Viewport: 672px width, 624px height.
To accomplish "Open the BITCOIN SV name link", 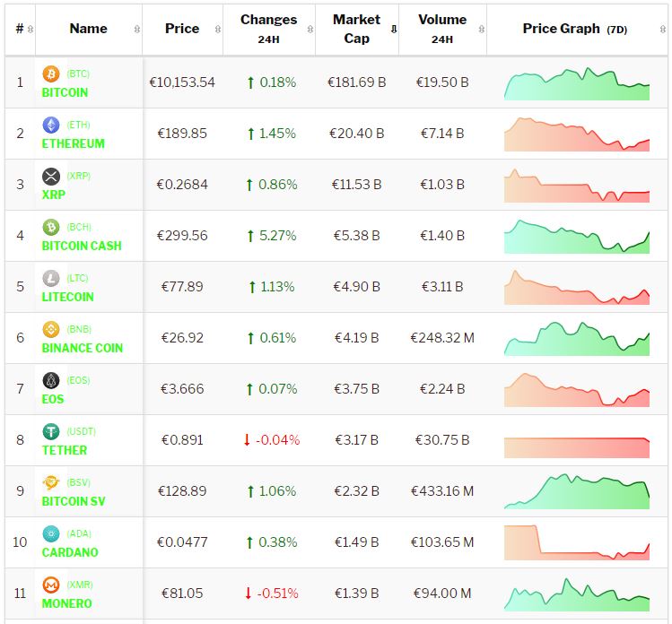I will 74,501.
